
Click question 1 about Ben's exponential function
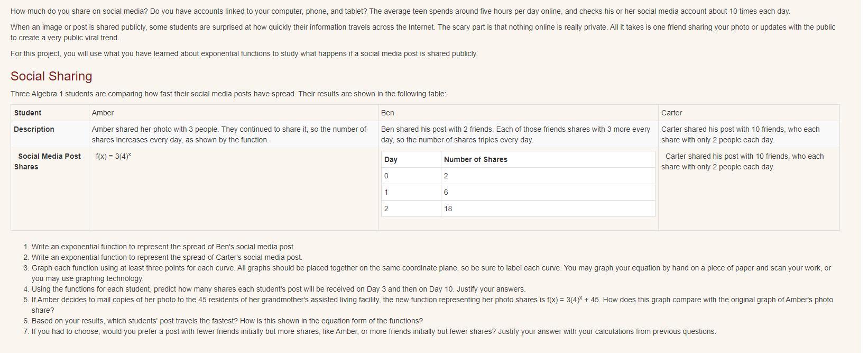[x=163, y=247]
